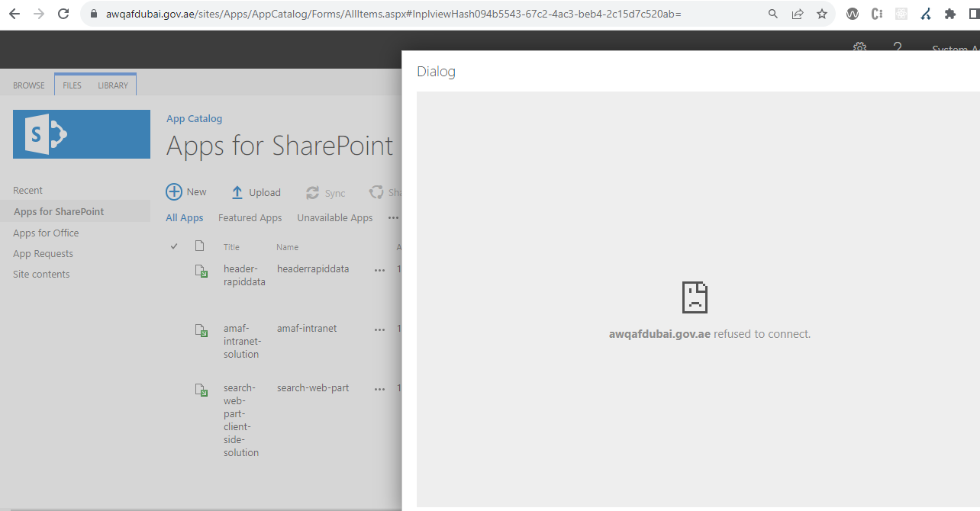This screenshot has width=980, height=511.
Task: Click file icon for amaf-intranet-solution row
Action: (x=201, y=330)
